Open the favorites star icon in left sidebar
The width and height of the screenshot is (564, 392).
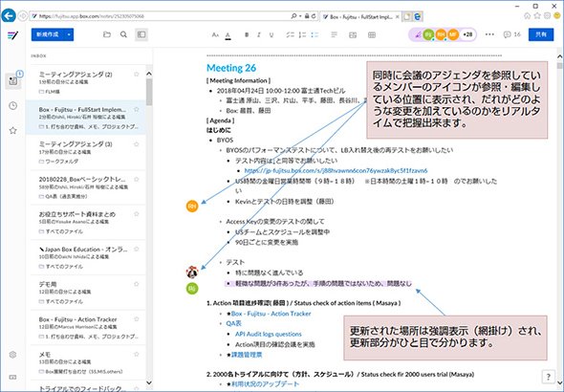pyautogui.click(x=13, y=130)
